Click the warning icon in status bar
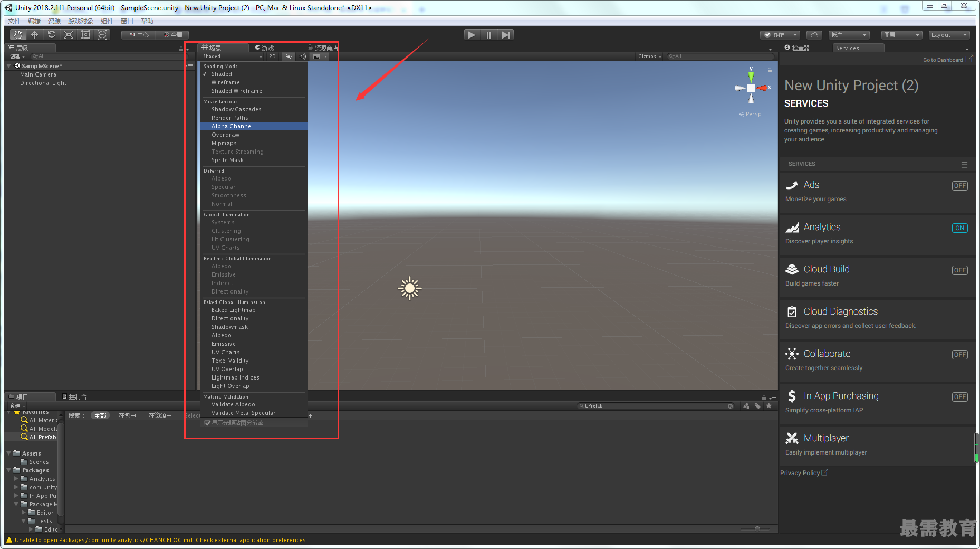Image resolution: width=980 pixels, height=549 pixels. tap(9, 539)
